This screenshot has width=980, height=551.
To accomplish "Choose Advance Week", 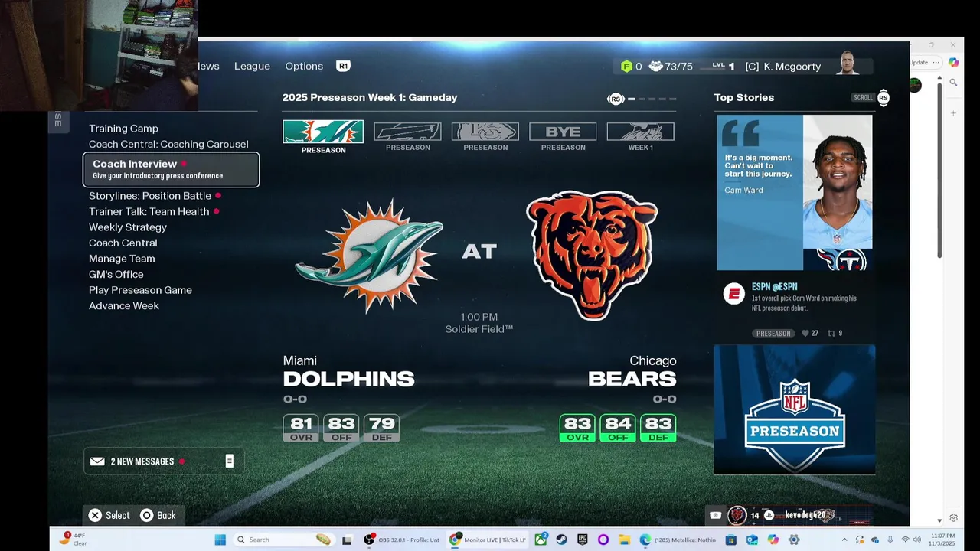I will click(124, 305).
